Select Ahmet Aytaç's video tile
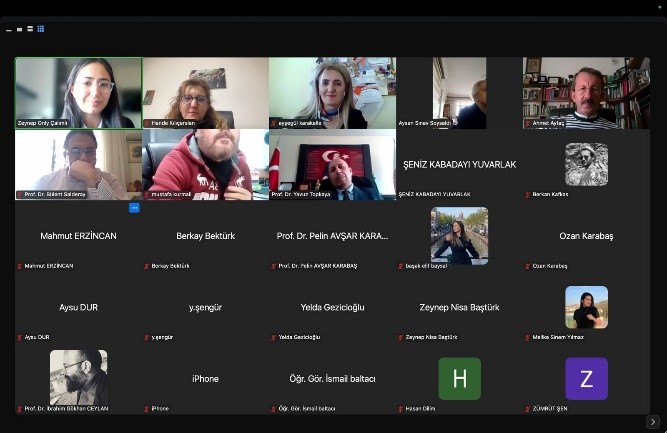 tap(586, 93)
